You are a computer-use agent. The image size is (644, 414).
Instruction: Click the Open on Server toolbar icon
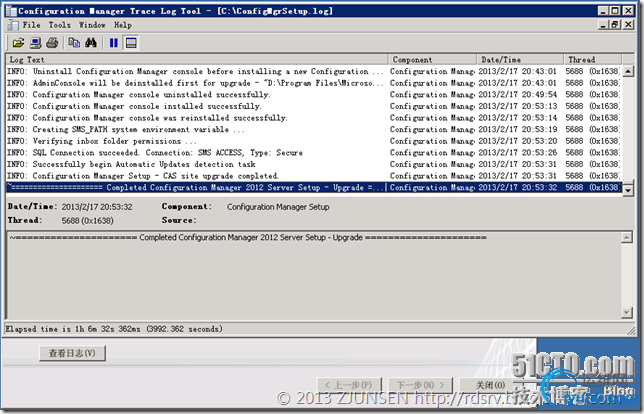(36, 43)
